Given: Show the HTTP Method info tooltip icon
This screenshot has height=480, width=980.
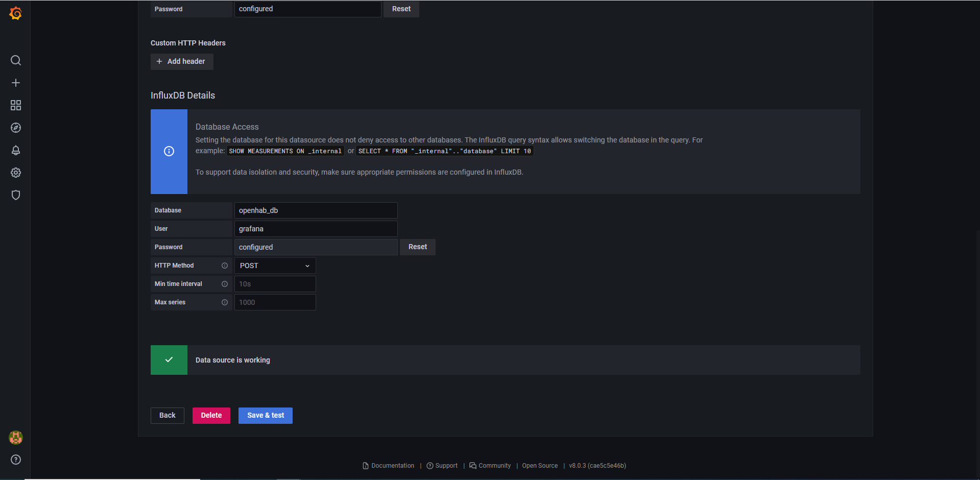Looking at the screenshot, I should click(x=225, y=266).
